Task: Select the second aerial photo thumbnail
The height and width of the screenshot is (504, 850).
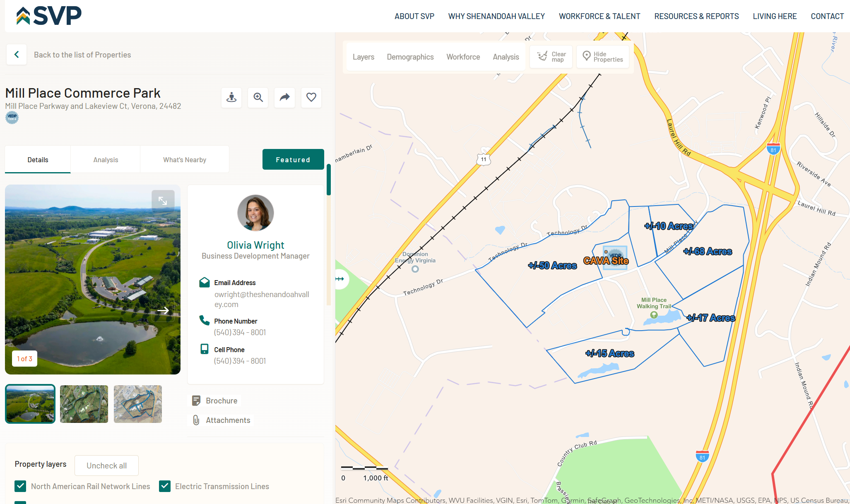Action: pos(84,404)
